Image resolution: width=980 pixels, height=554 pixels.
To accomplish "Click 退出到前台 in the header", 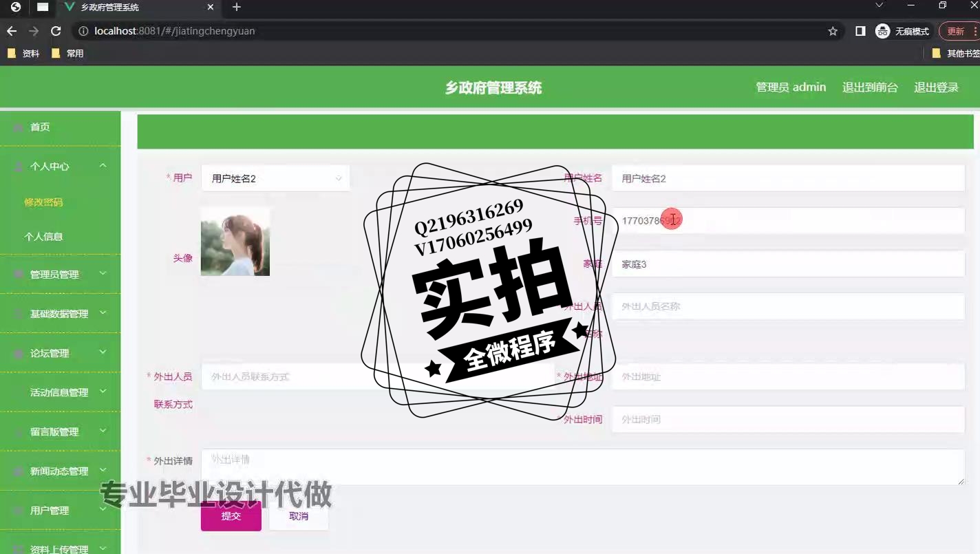I will click(x=870, y=87).
